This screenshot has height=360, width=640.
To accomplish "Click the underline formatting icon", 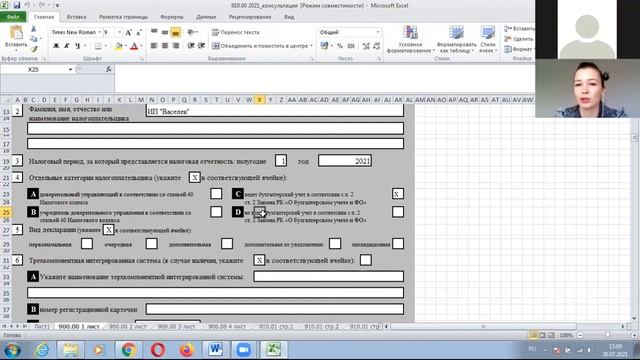I will pyautogui.click(x=77, y=46).
